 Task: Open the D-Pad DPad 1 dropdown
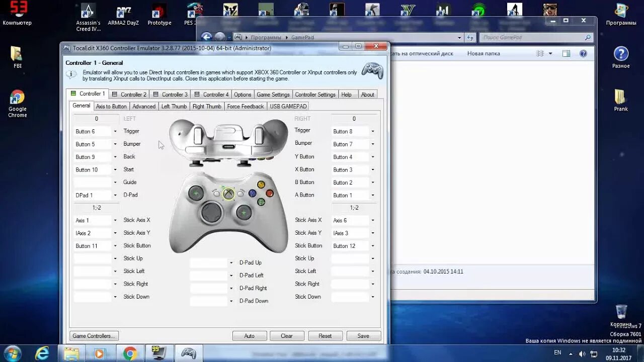point(115,195)
